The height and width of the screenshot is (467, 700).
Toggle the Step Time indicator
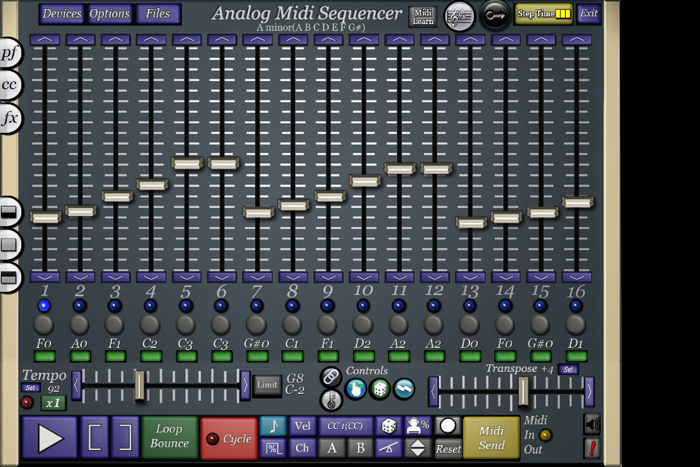point(544,14)
